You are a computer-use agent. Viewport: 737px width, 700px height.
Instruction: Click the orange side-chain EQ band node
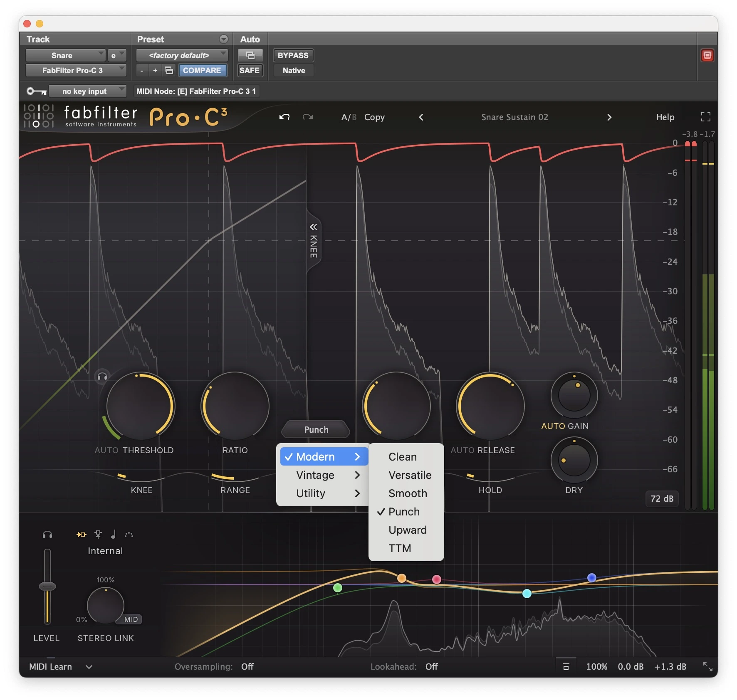coord(401,578)
